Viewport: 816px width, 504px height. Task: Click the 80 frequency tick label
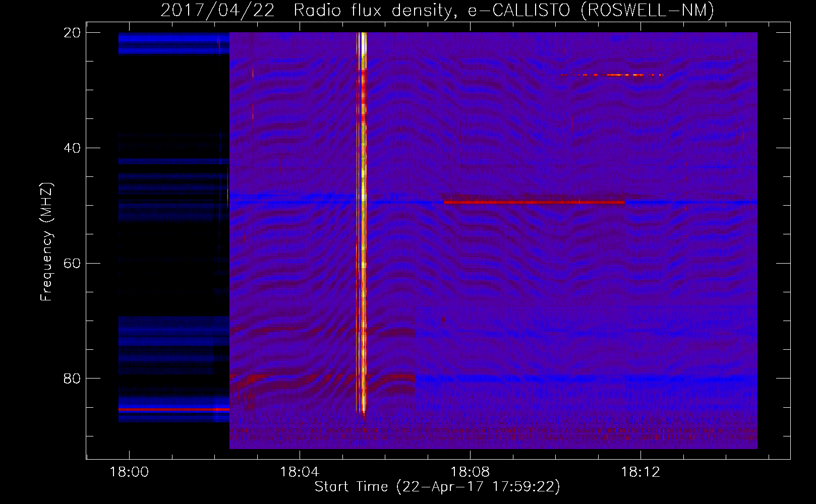[x=72, y=379]
